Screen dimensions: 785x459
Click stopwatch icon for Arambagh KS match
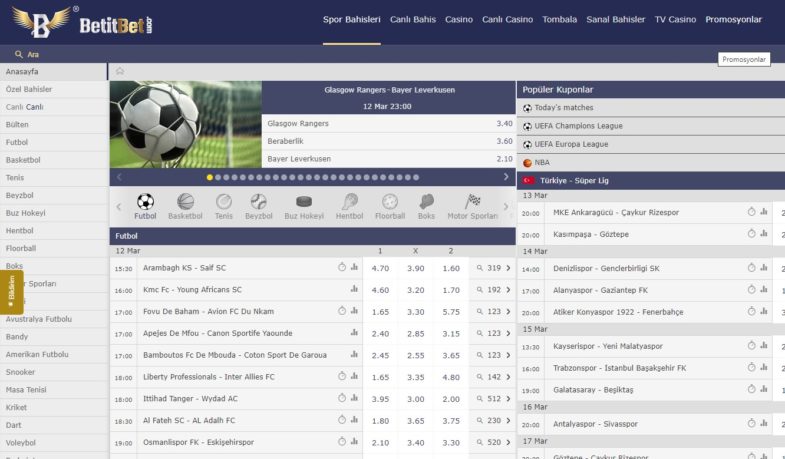pos(342,268)
